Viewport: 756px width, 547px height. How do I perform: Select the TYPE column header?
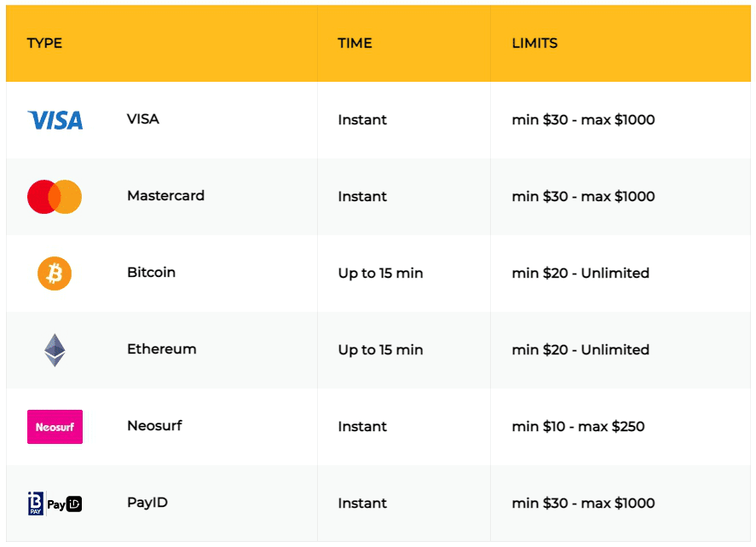coord(44,43)
